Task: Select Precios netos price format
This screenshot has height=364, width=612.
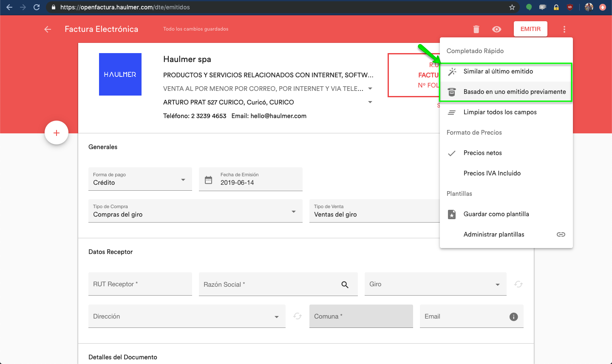Action: 482,153
